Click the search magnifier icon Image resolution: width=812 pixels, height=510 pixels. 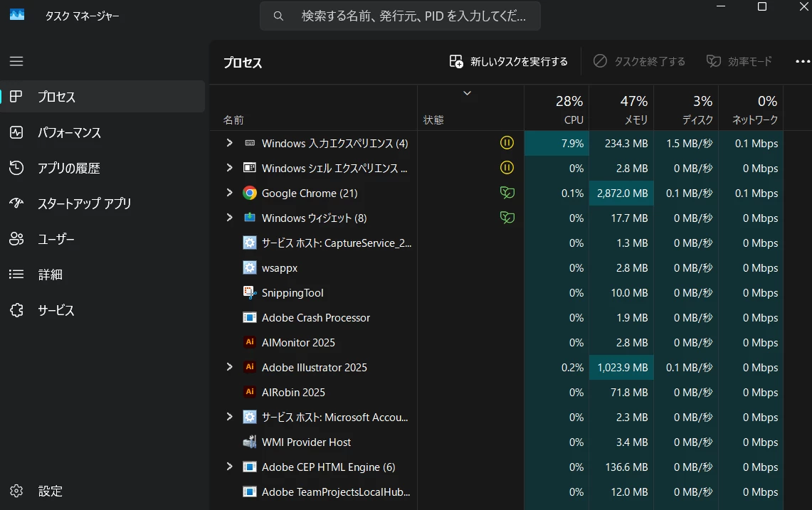[278, 16]
